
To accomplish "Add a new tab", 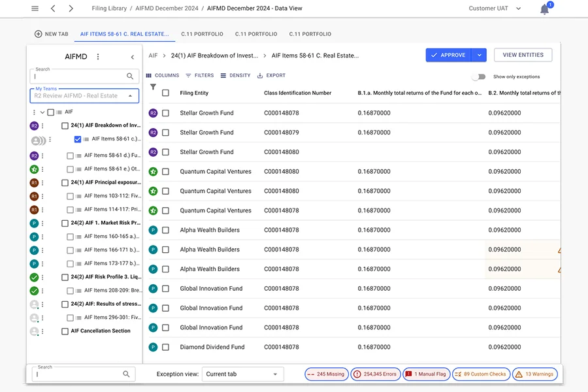I will coord(51,34).
